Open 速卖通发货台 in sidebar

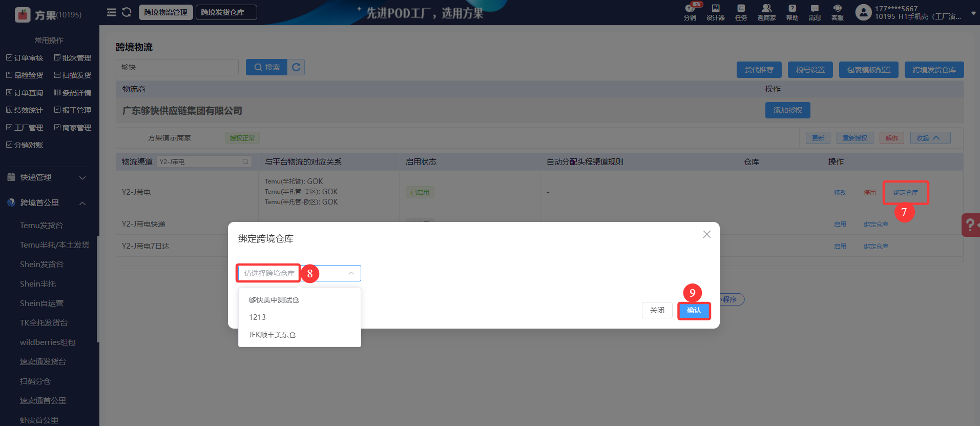coord(43,362)
